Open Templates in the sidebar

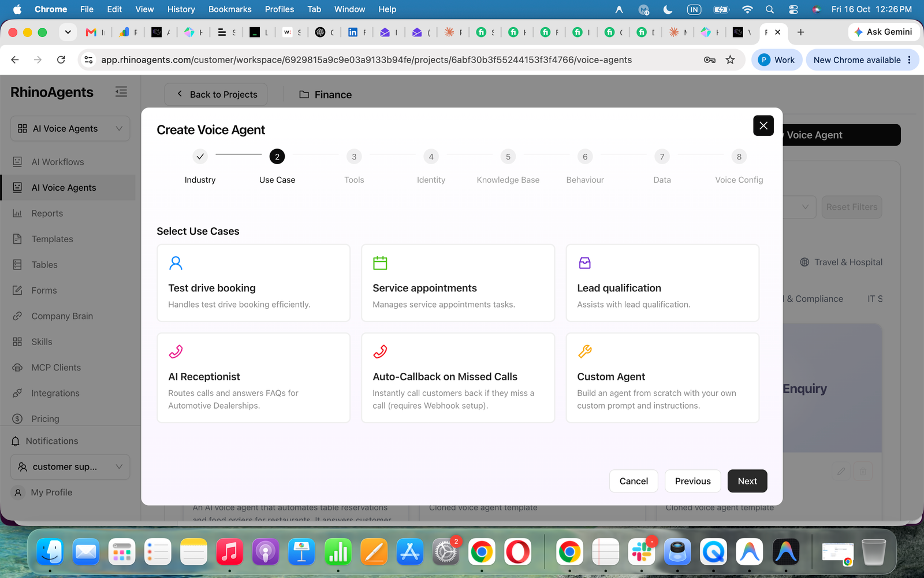pyautogui.click(x=52, y=239)
